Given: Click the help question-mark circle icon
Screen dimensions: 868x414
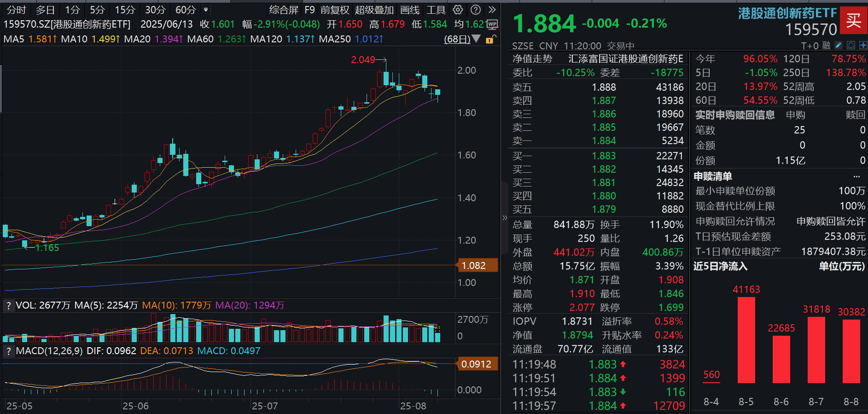Looking at the screenshot, I should tap(476, 10).
